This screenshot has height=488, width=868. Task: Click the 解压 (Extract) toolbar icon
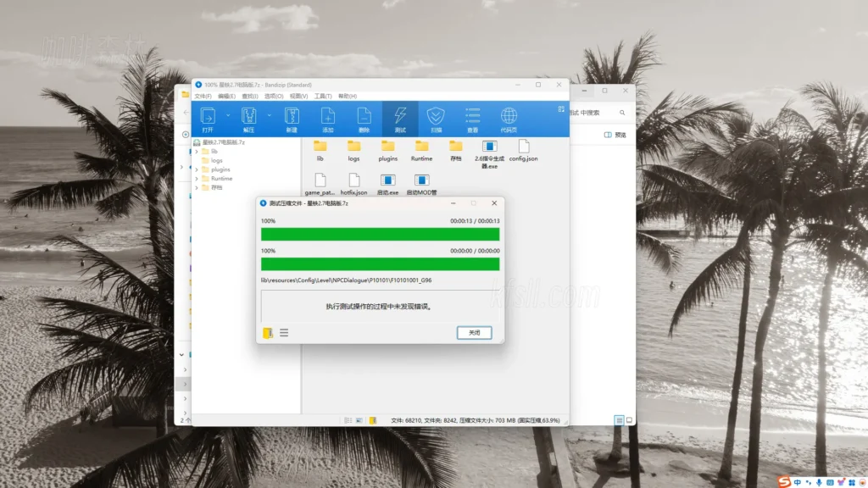[x=248, y=118]
